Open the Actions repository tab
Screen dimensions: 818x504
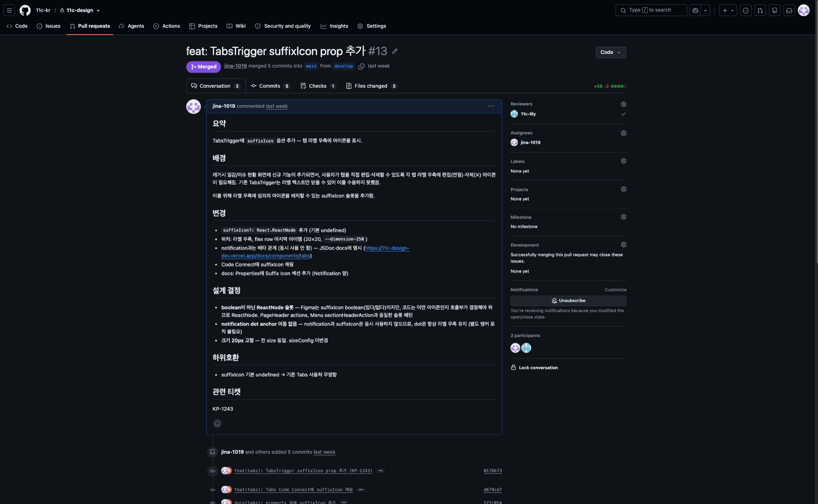point(167,26)
